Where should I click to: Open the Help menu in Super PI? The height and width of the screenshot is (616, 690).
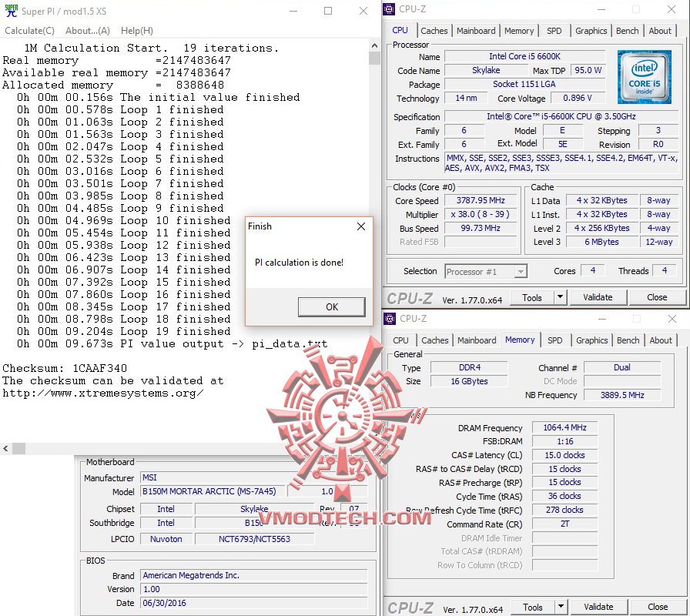(136, 30)
